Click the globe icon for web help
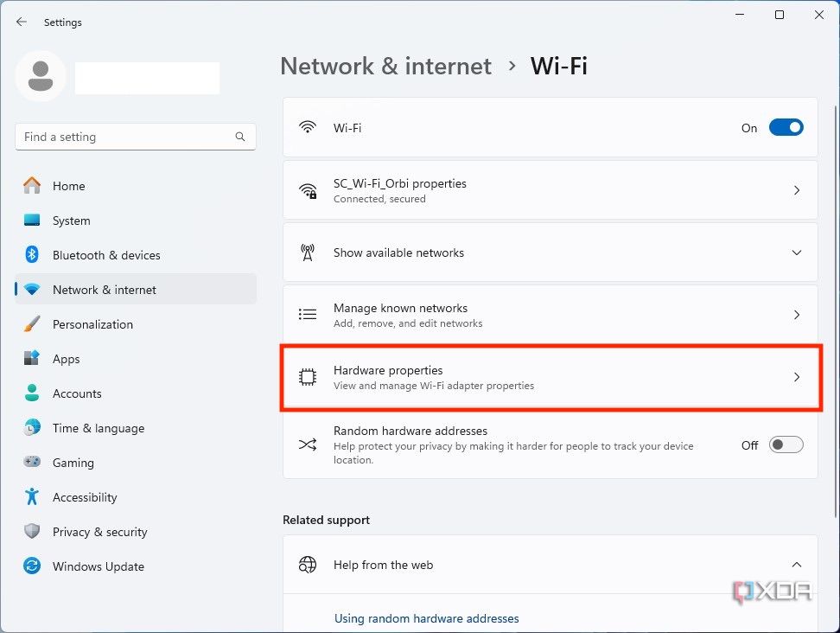Image resolution: width=840 pixels, height=633 pixels. (308, 565)
